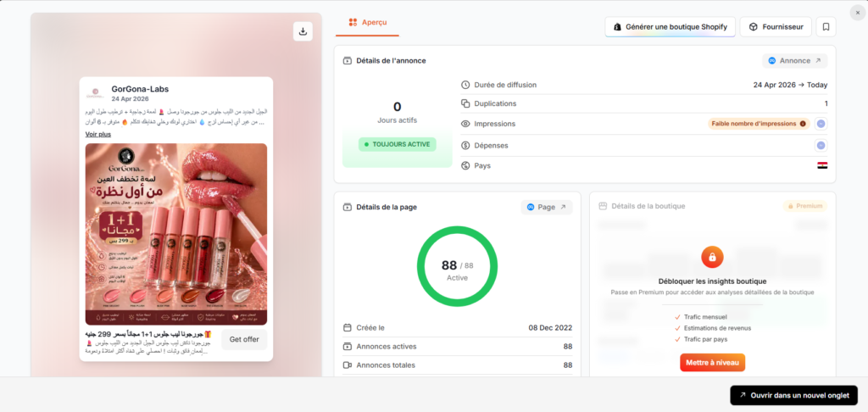Screen dimensions: 868x412
Task: Click the lip gloss ad image
Action: click(x=176, y=234)
